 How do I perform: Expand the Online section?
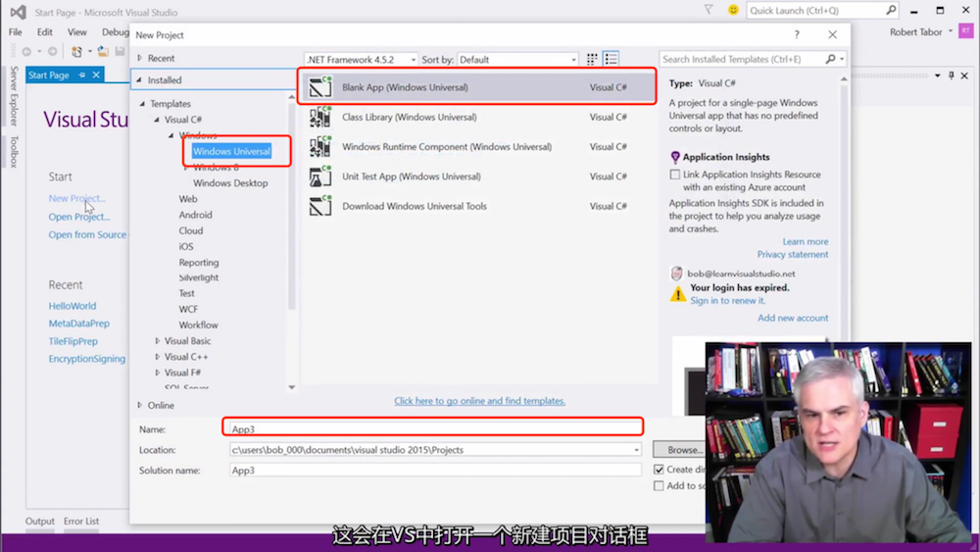coord(140,405)
